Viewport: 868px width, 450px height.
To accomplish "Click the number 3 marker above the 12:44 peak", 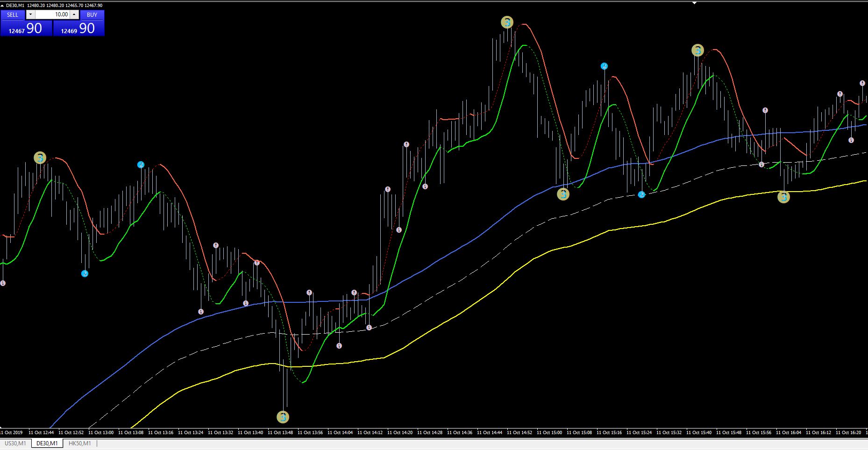I will [x=40, y=158].
